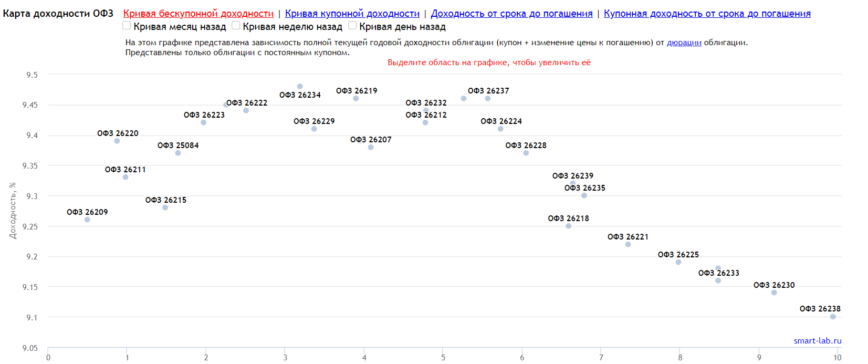Pick the ОФЗ 25084 data point
868x364 pixels.
click(x=178, y=153)
